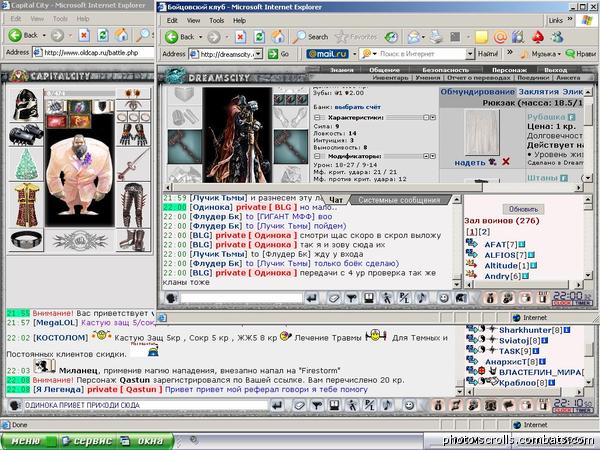The image size is (600, 450).
Task: Click the red X to delete Рубашка
Action: (x=506, y=162)
